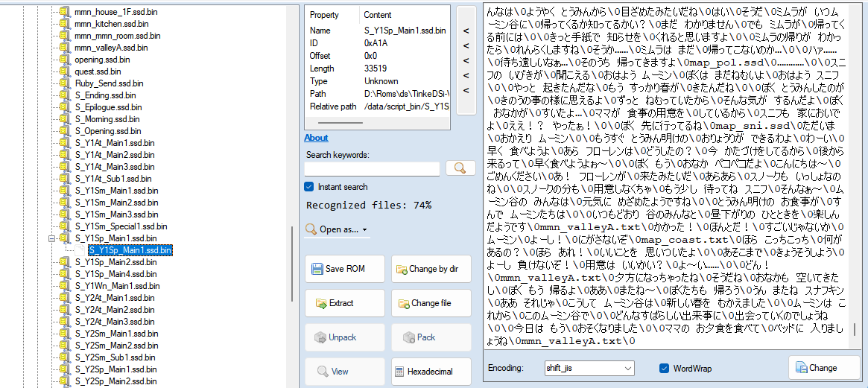Open the 'Open as...' dropdown
Image resolution: width=868 pixels, height=388 pixels.
point(337,229)
